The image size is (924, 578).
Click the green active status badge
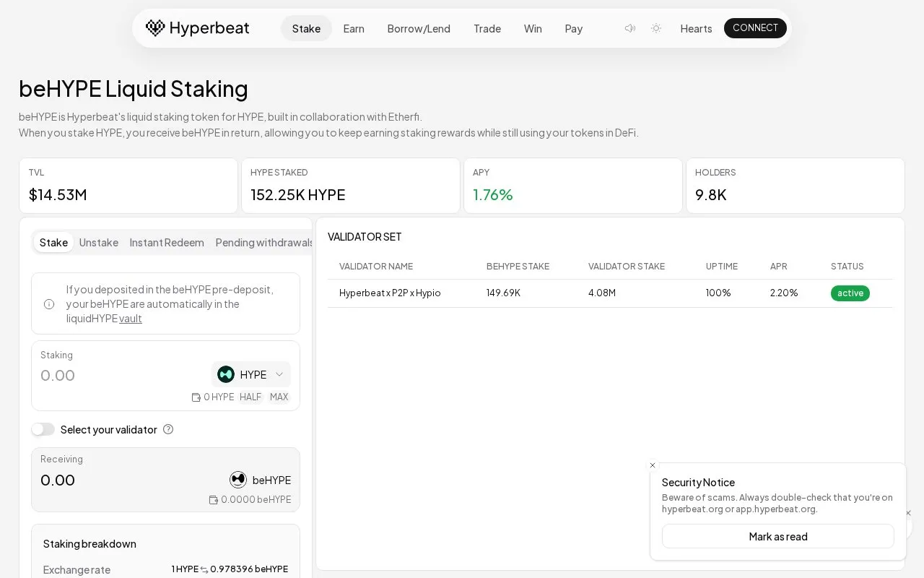[x=850, y=293]
